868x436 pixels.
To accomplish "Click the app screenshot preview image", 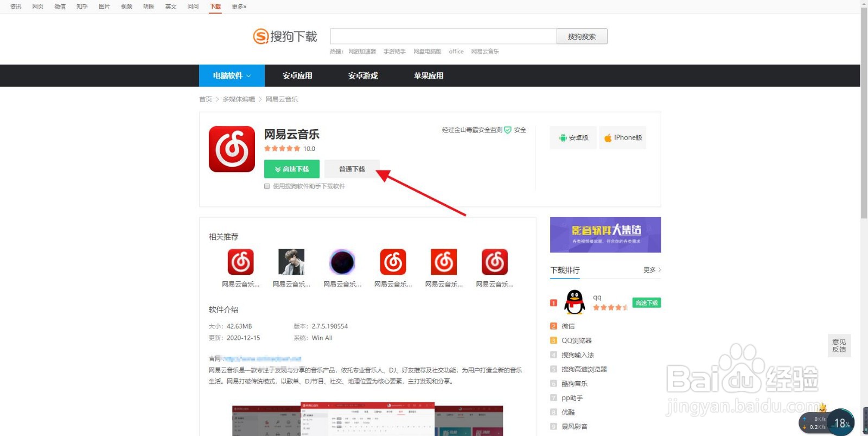I will 367,419.
